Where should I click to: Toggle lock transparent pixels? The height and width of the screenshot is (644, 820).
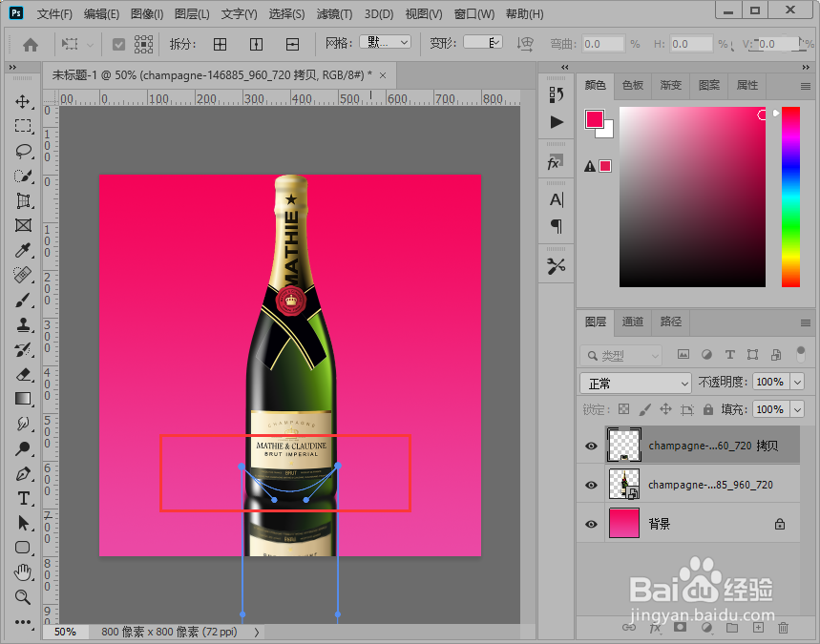pyautogui.click(x=623, y=409)
